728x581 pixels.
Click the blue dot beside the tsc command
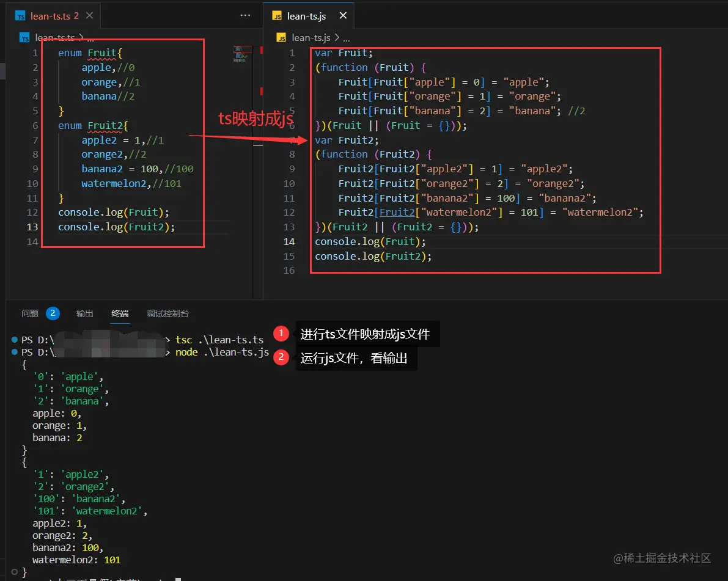[15, 340]
